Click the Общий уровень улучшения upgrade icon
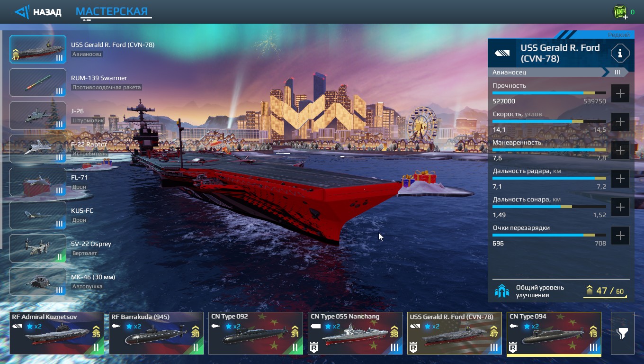The image size is (644, 364). [501, 291]
